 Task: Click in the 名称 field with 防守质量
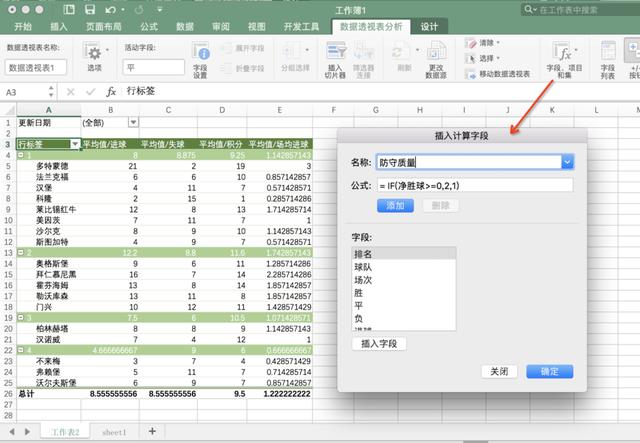tap(469, 163)
